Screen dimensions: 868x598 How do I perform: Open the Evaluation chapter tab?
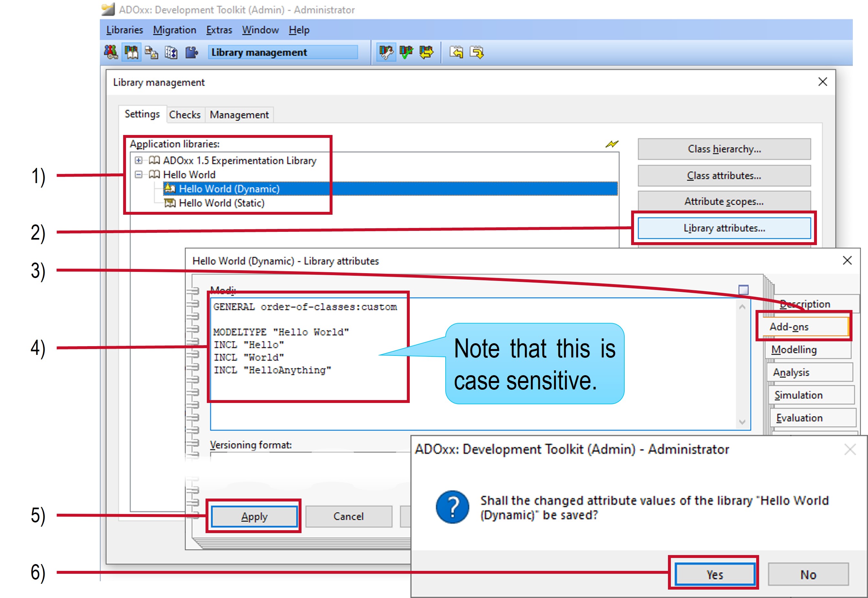tap(813, 418)
